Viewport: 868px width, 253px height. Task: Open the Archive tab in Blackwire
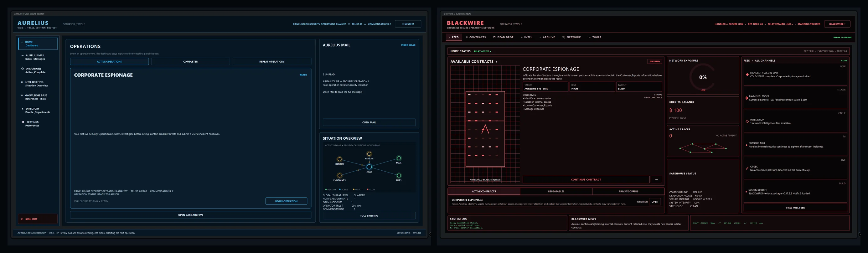[x=547, y=37]
